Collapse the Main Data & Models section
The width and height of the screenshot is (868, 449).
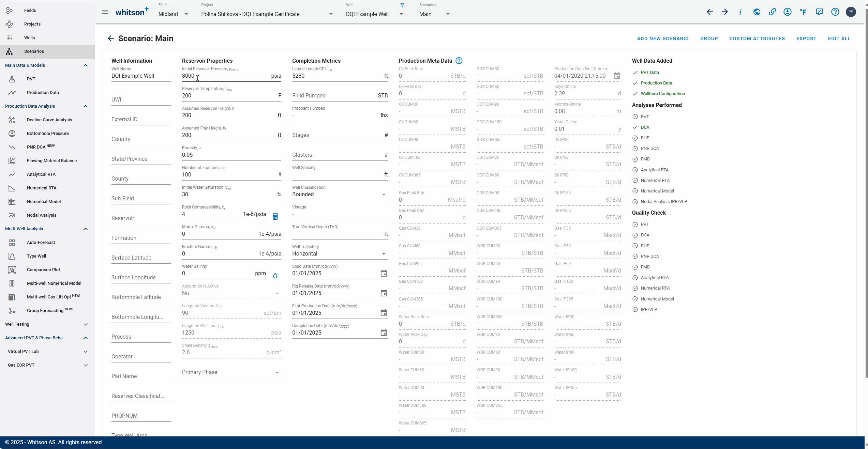tap(86, 65)
